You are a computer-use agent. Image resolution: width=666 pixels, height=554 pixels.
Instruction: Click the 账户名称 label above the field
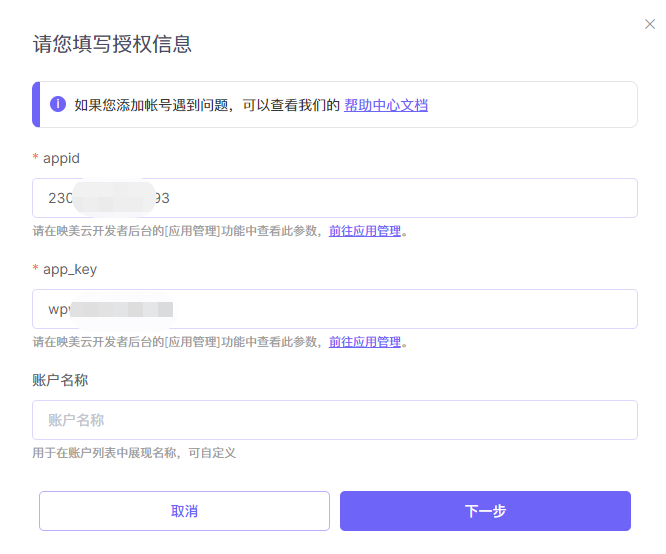tap(61, 380)
